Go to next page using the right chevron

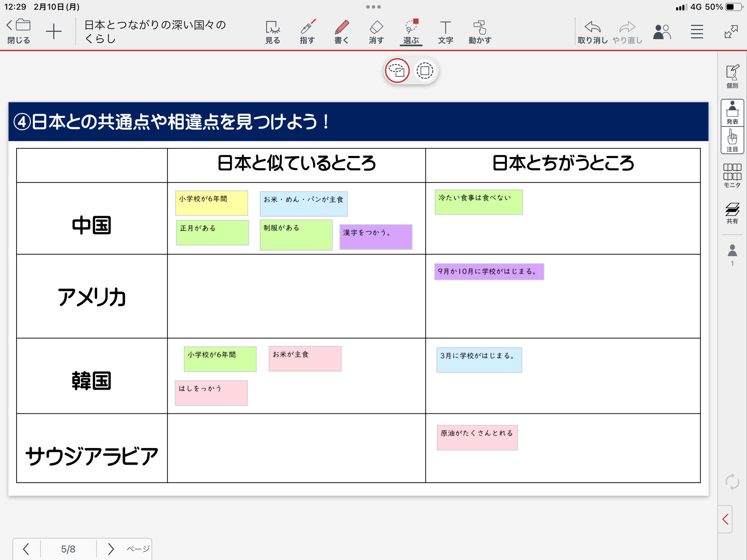click(x=111, y=549)
